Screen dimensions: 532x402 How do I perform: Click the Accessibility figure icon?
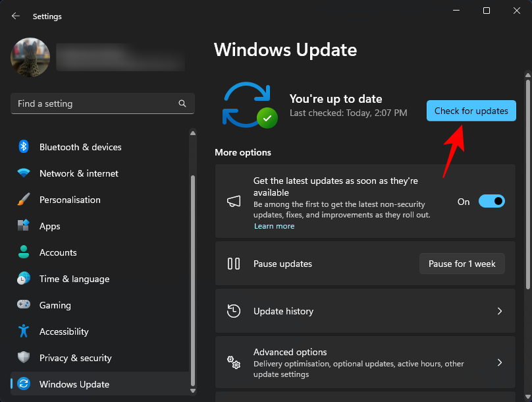(24, 331)
